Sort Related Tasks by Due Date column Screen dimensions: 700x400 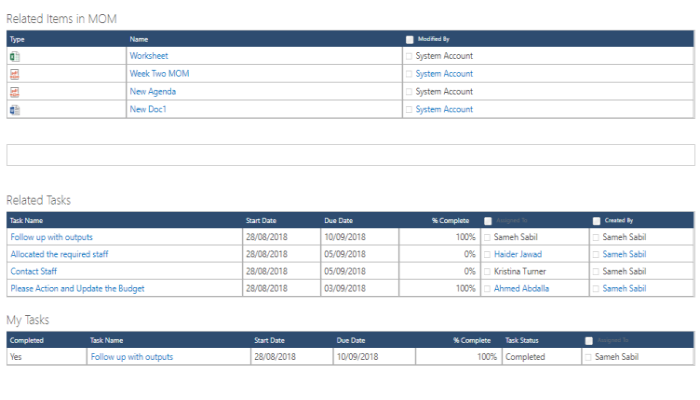pyautogui.click(x=338, y=220)
